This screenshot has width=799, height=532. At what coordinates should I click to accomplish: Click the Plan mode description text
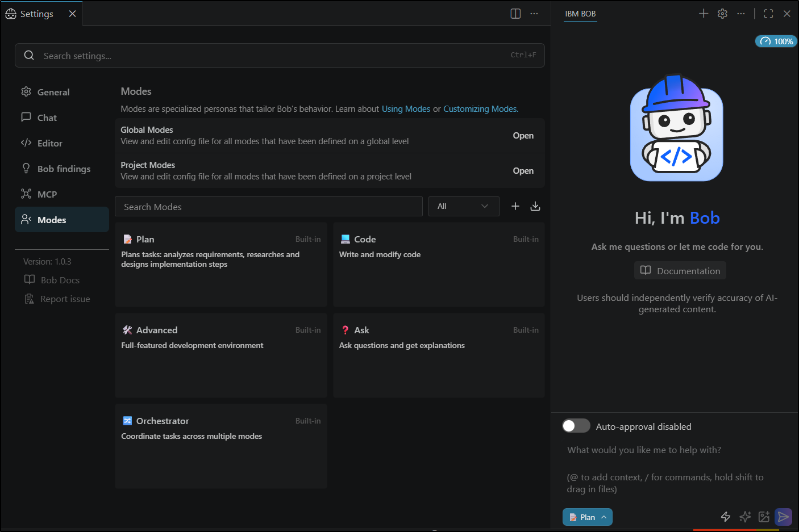(x=210, y=259)
